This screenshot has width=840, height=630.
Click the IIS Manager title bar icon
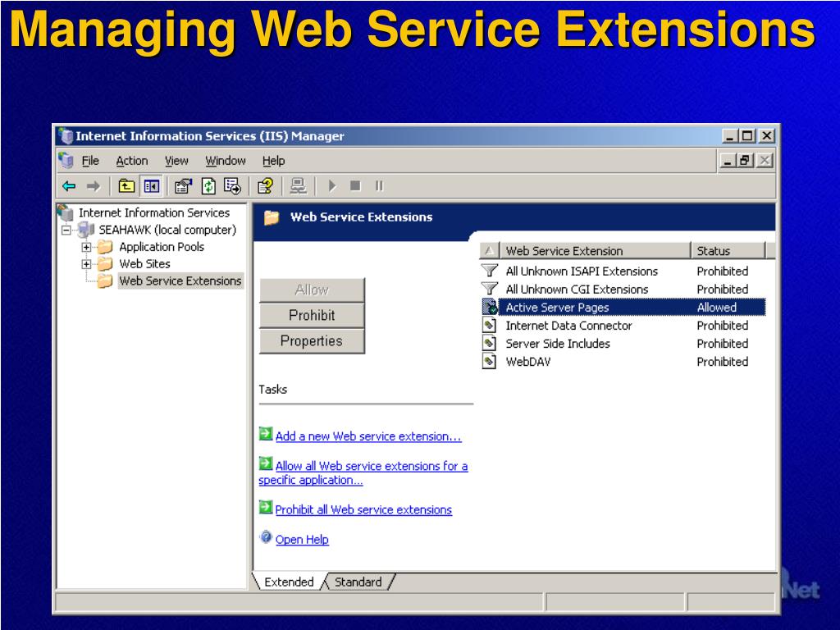(x=66, y=136)
